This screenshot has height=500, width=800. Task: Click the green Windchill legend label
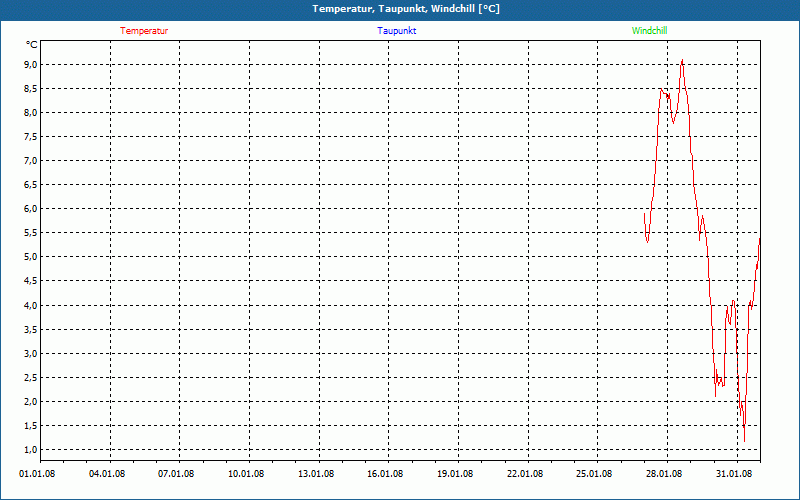(649, 31)
